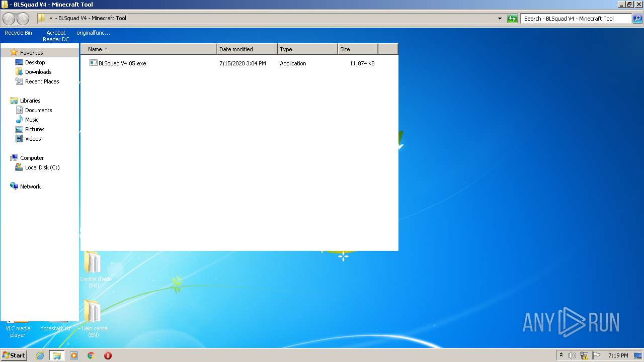Open Favorites in the navigation pane
644x362 pixels.
tap(31, 53)
